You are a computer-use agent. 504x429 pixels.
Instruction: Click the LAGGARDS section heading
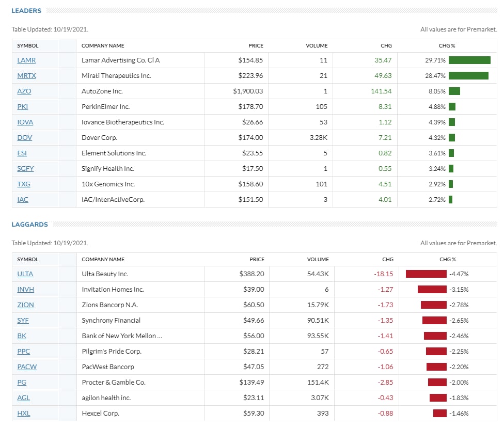[29, 224]
